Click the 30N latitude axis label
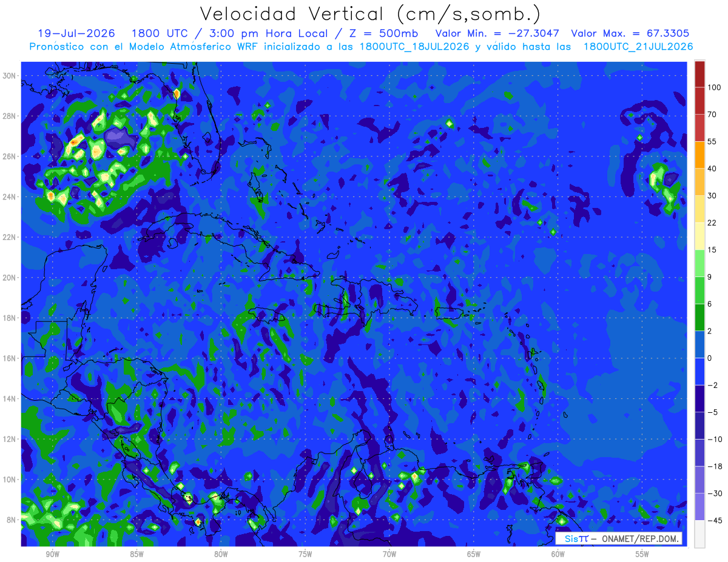 pyautogui.click(x=10, y=76)
